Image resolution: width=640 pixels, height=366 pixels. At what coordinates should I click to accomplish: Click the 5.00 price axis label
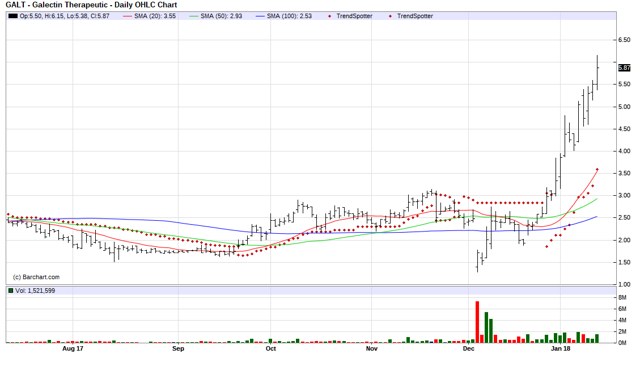point(624,107)
